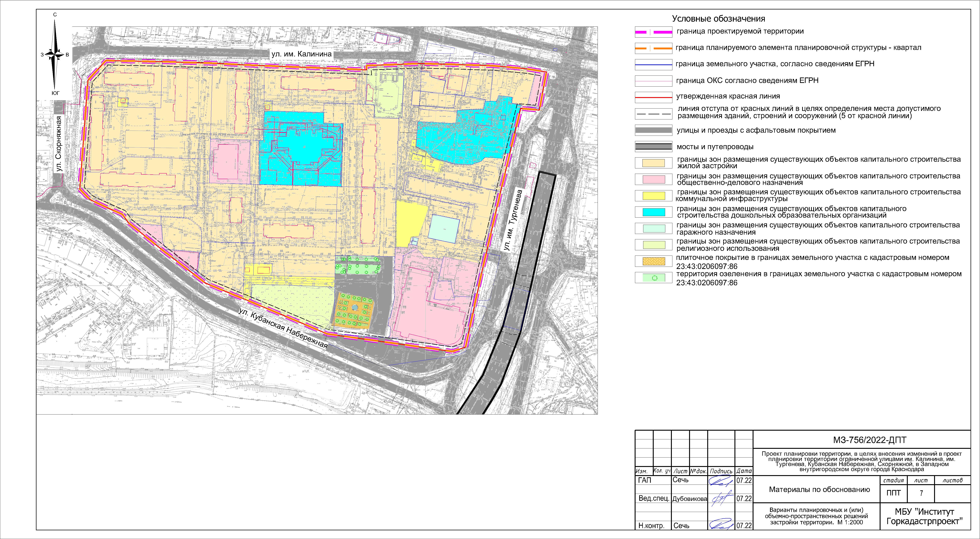Screen dimensions: 980x539
Task: Click the 'Варианты планировочных' sheet title text
Action: [816, 516]
